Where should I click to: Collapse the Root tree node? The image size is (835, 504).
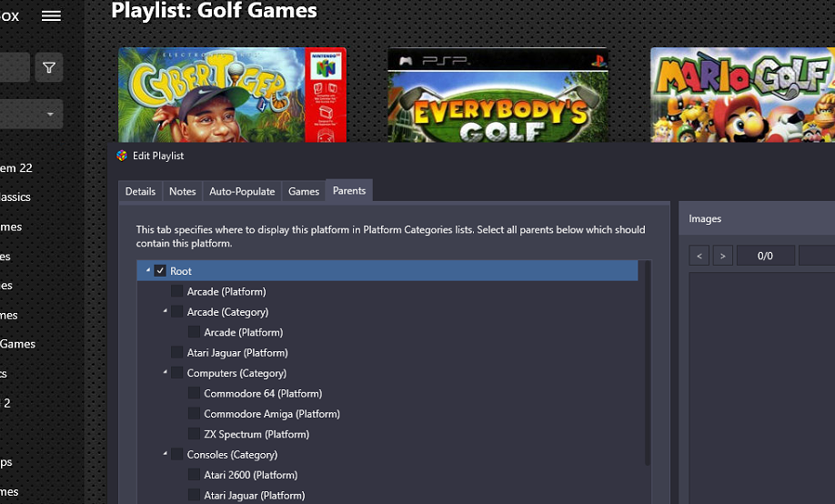(x=148, y=270)
